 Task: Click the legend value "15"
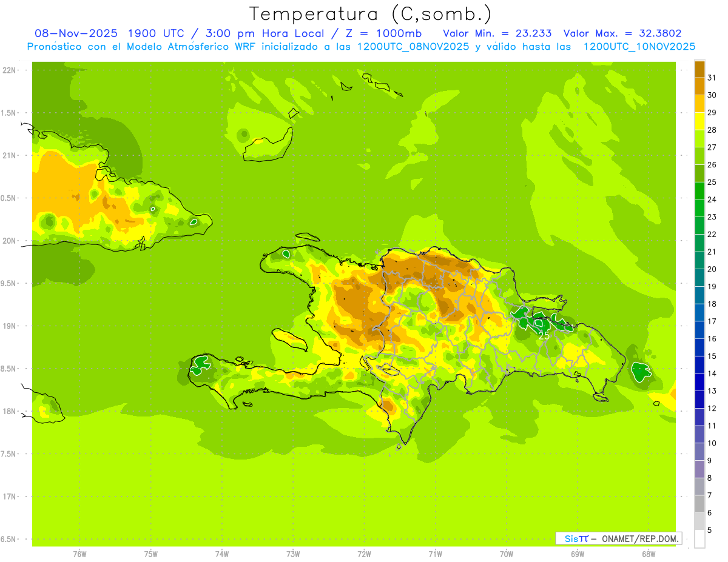(x=712, y=356)
